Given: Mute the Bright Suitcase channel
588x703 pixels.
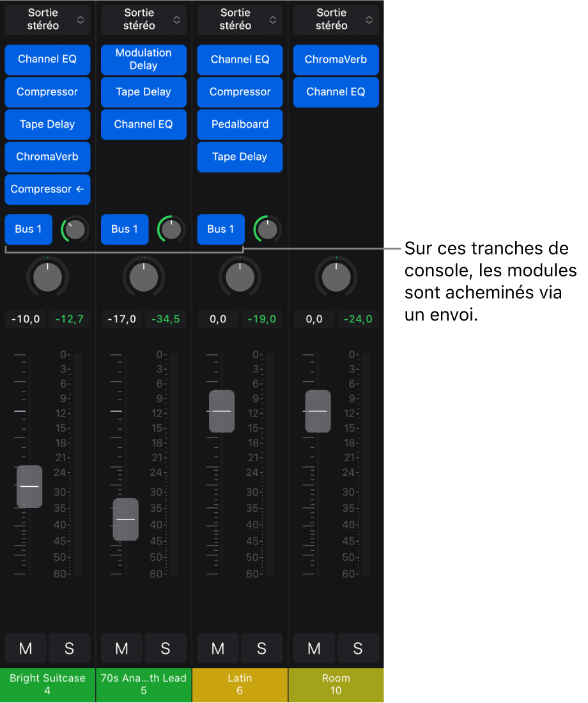Looking at the screenshot, I should pos(26,648).
